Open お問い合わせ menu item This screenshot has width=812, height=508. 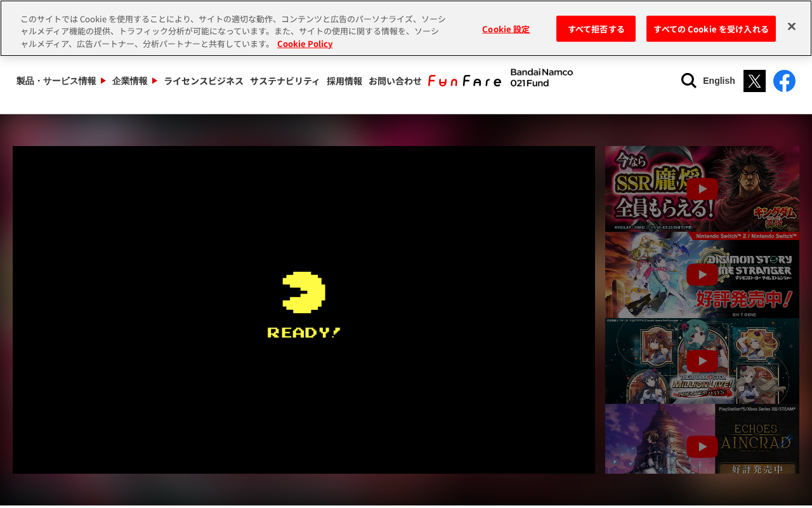395,81
